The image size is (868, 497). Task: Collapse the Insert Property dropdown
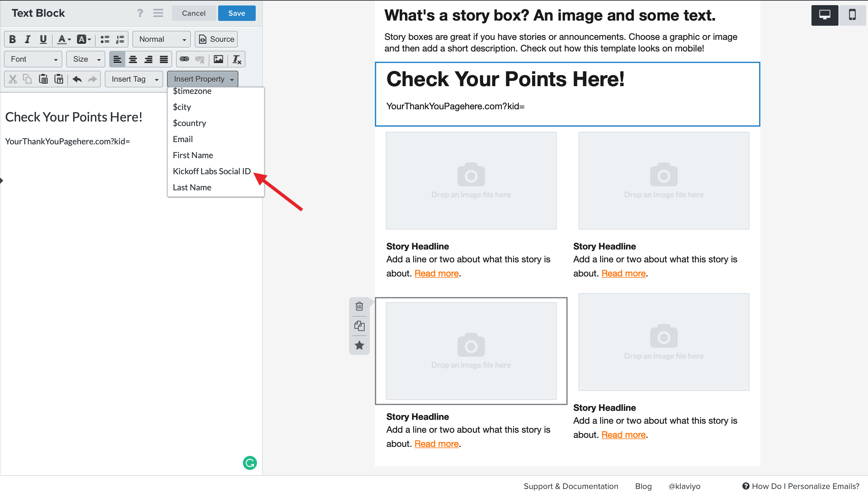point(203,79)
